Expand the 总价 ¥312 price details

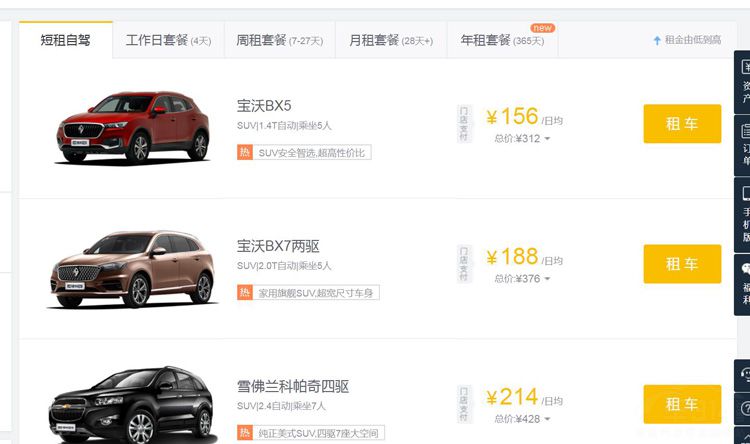(x=547, y=139)
